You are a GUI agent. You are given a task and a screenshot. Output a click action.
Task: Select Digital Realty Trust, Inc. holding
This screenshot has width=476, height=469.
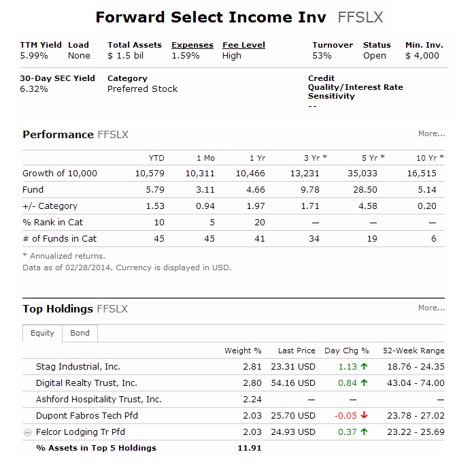tap(86, 383)
